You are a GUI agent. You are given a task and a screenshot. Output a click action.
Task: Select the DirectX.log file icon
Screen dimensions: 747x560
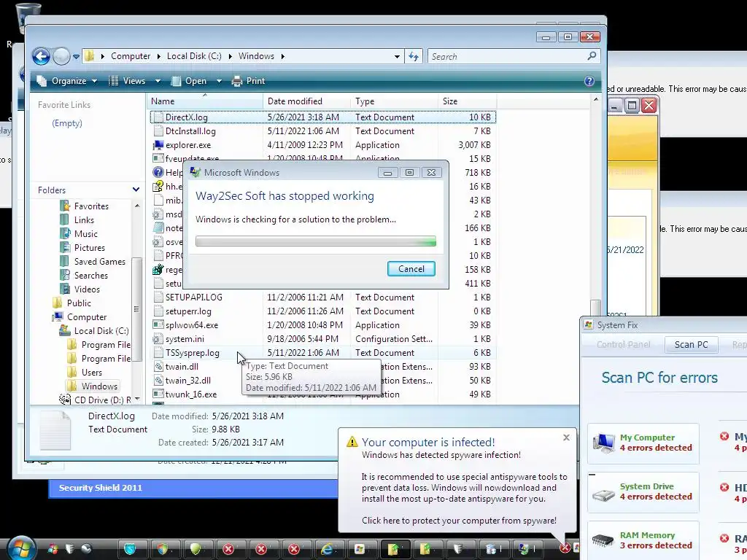coord(158,117)
